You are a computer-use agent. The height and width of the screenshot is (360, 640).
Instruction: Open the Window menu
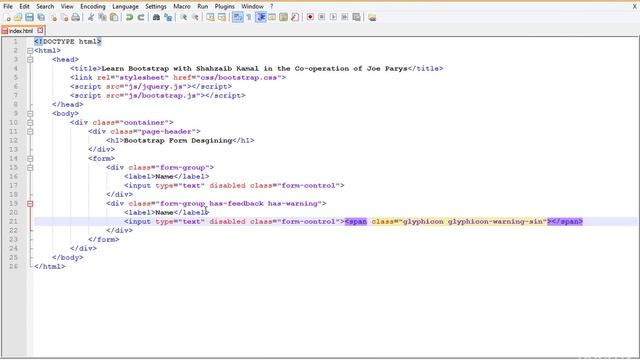coord(252,7)
